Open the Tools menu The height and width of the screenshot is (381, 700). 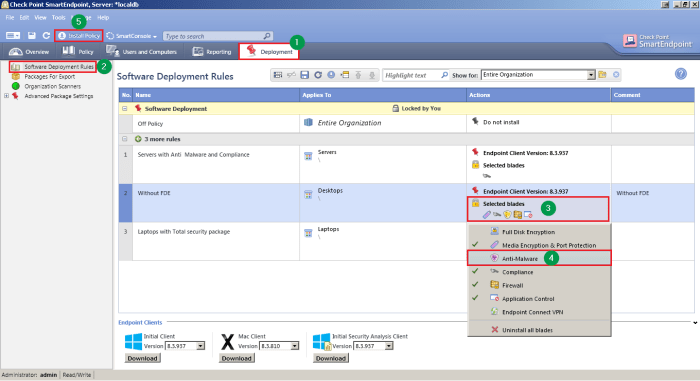click(x=58, y=17)
